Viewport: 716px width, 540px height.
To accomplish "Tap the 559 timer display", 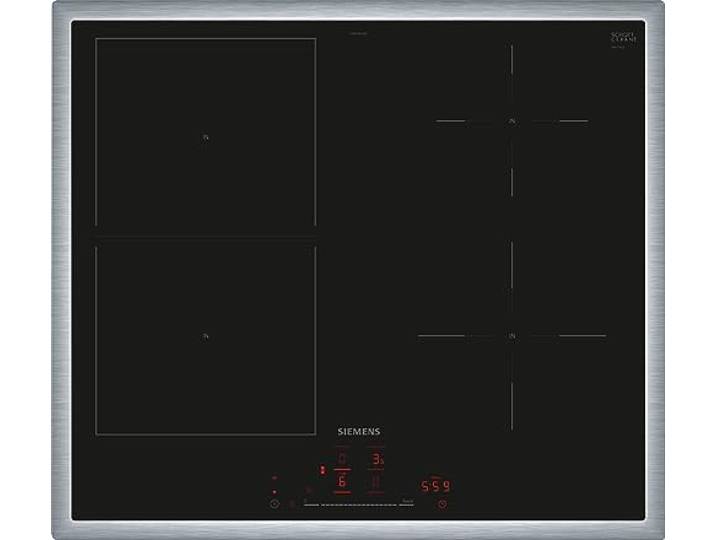I will click(x=435, y=486).
